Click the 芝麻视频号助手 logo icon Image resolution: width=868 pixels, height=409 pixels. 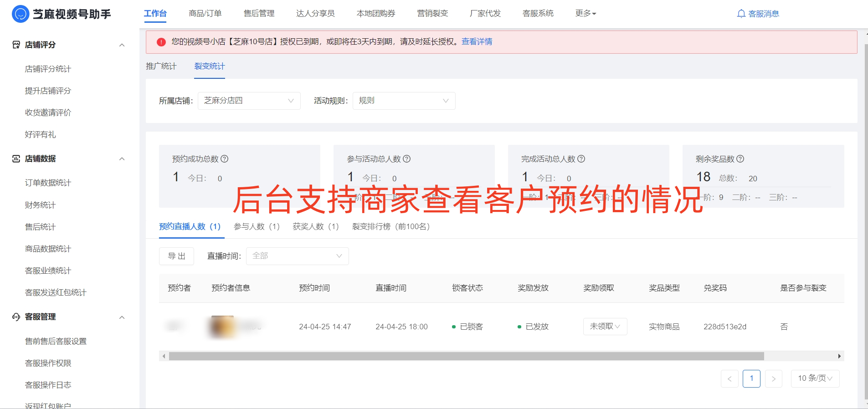click(21, 14)
